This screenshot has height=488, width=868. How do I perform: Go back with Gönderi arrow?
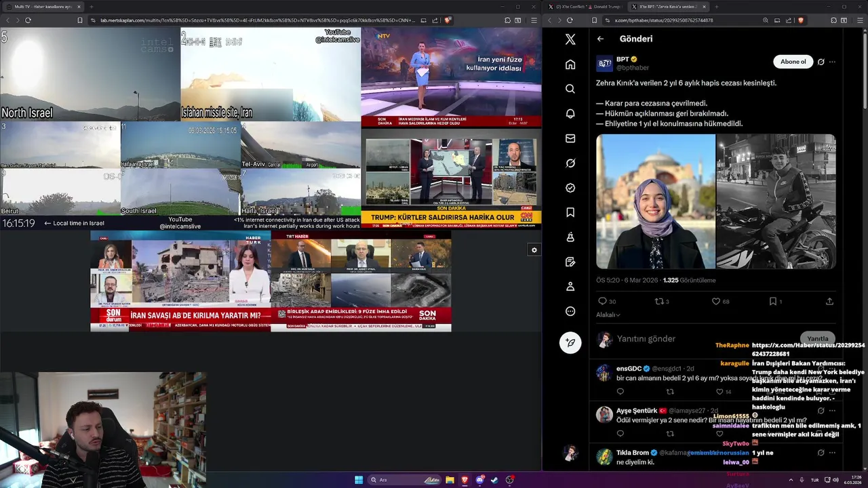[600, 39]
